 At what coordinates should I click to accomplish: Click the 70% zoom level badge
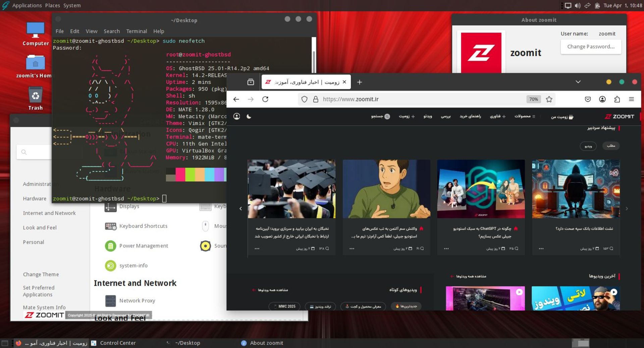click(533, 99)
